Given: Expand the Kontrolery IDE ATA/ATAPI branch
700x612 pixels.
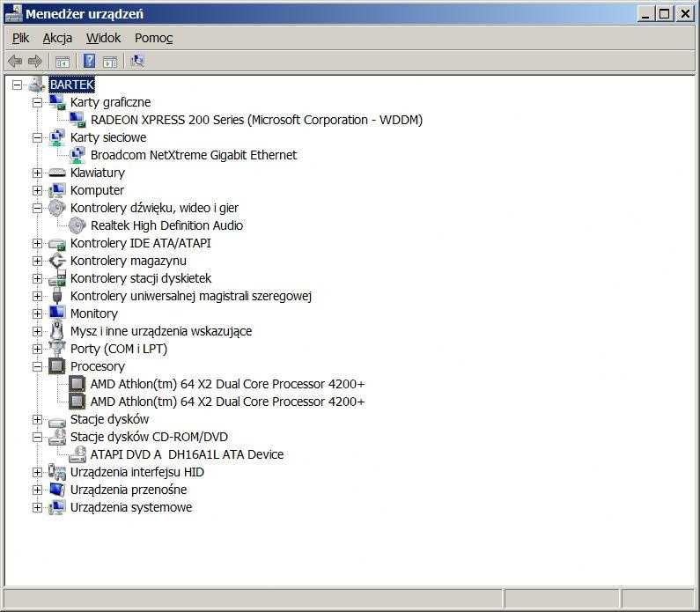Looking at the screenshot, I should pyautogui.click(x=38, y=244).
